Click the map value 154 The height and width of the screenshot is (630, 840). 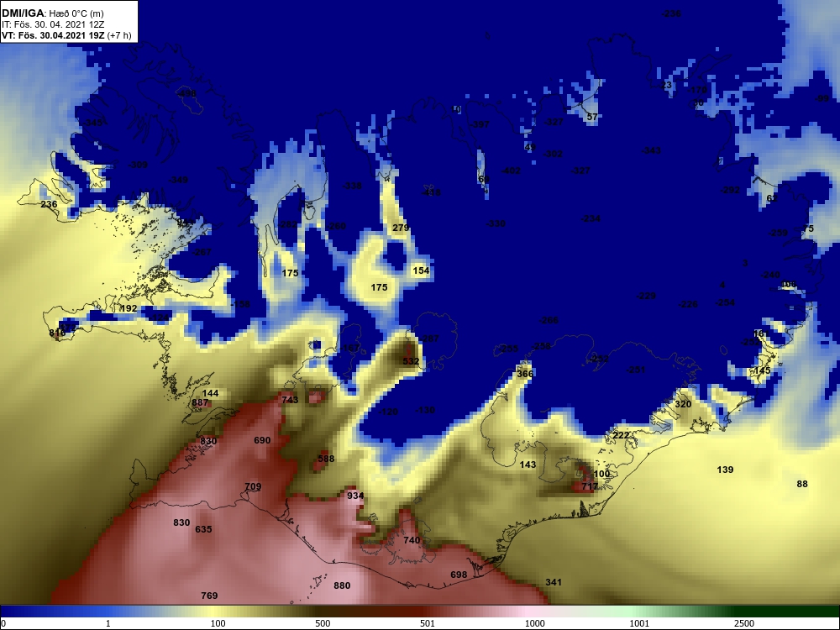[421, 270]
